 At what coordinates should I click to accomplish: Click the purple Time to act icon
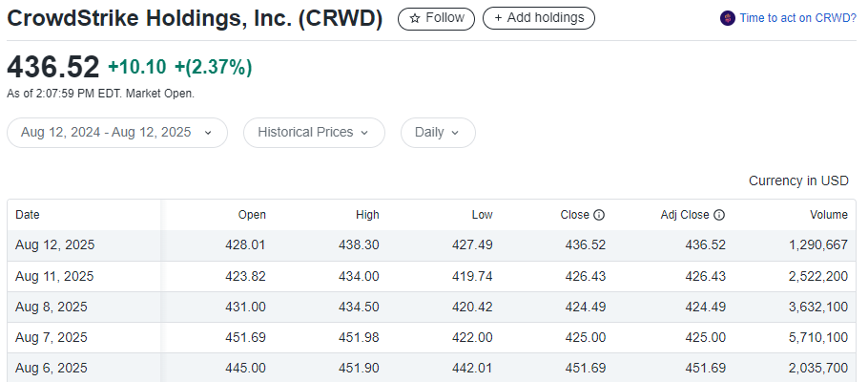click(x=728, y=18)
